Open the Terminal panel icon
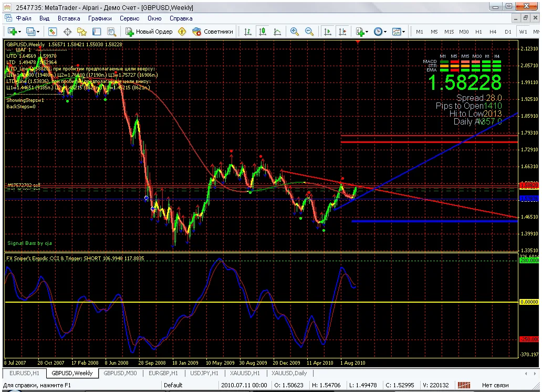542x392 pixels. [x=97, y=32]
